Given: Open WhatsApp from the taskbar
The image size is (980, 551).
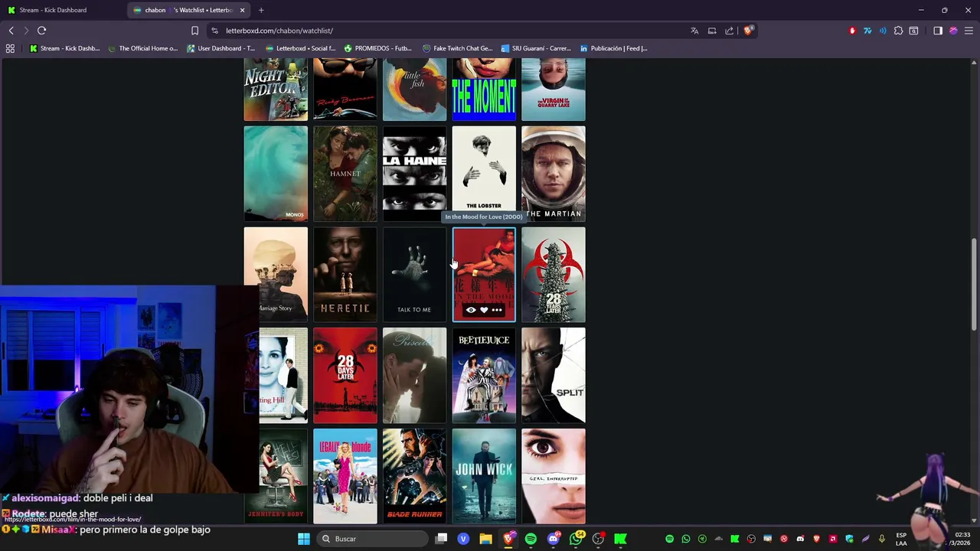Looking at the screenshot, I should pyautogui.click(x=576, y=539).
